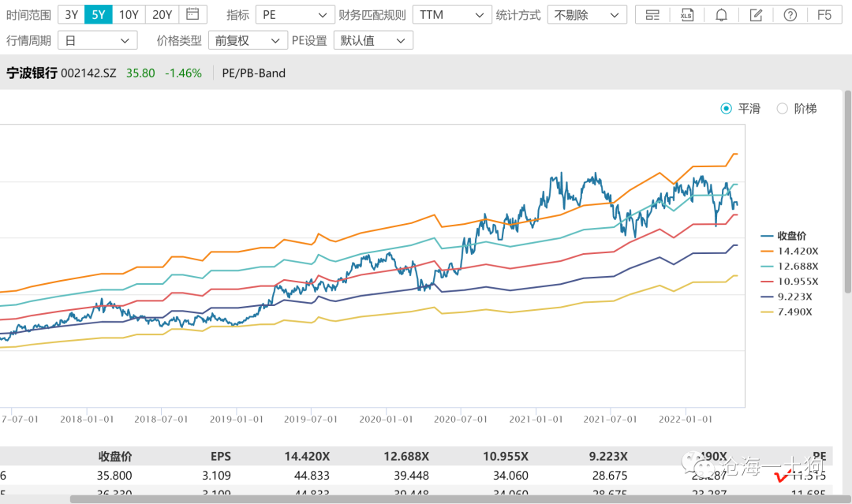Select the 阶梯 step radio option
852x504 pixels.
(x=783, y=109)
